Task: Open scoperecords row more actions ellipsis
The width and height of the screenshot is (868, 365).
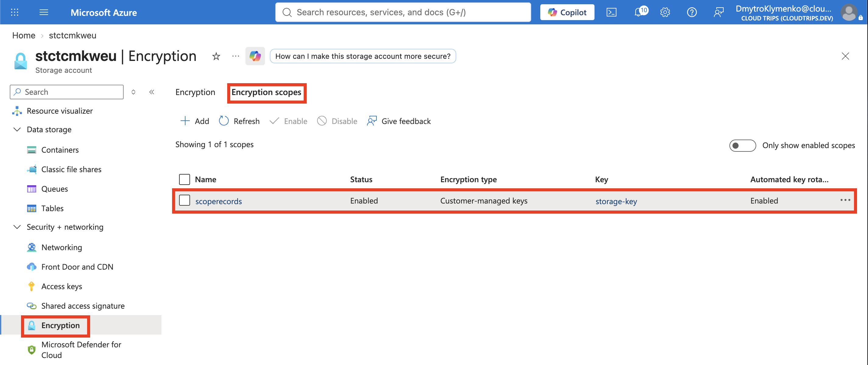Action: (845, 200)
